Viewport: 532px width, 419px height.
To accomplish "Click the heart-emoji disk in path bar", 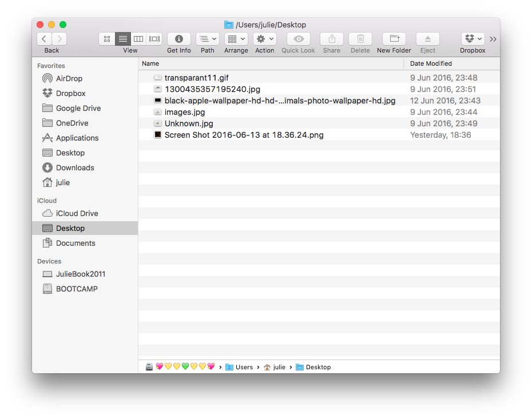I will (x=181, y=367).
